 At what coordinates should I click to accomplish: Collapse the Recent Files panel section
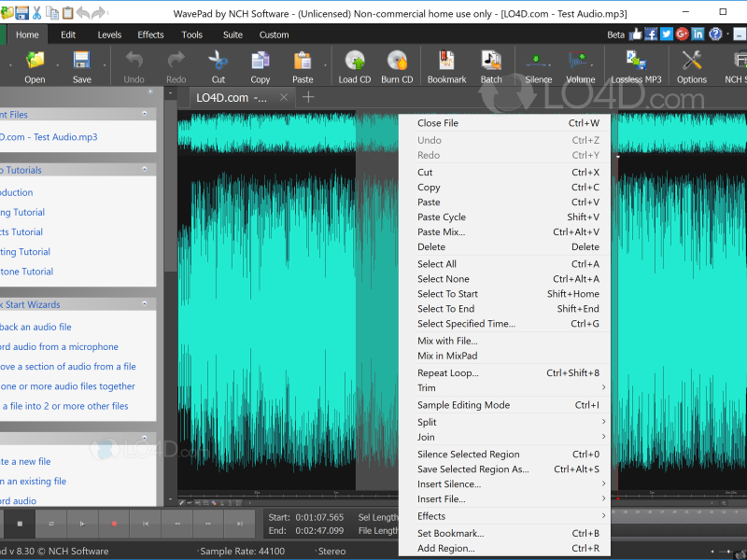(x=145, y=114)
